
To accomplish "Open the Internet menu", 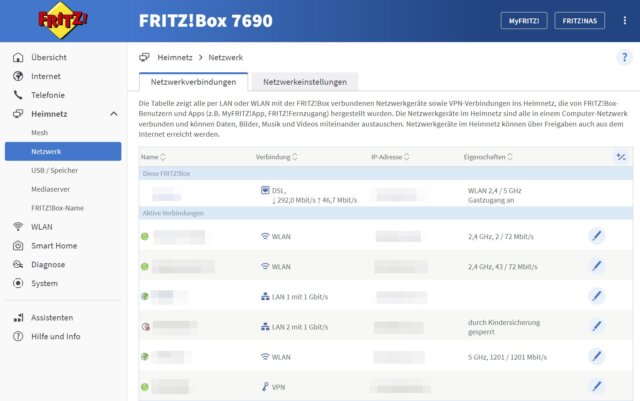I will 46,76.
